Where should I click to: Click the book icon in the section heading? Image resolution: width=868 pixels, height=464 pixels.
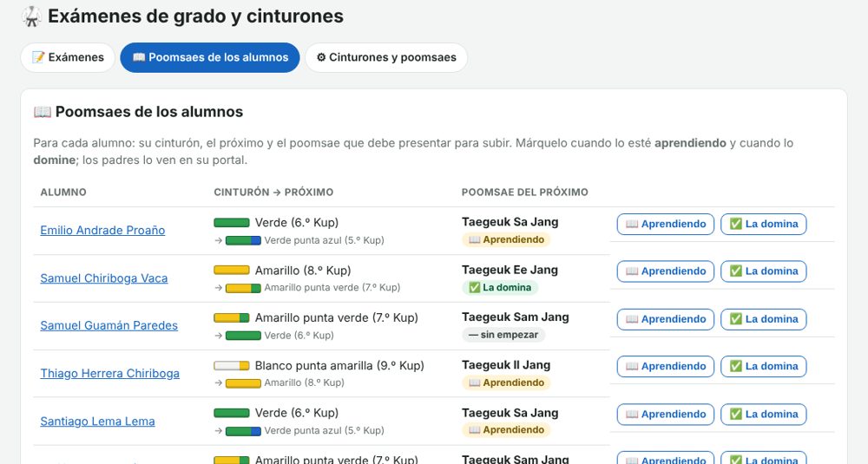pos(42,112)
